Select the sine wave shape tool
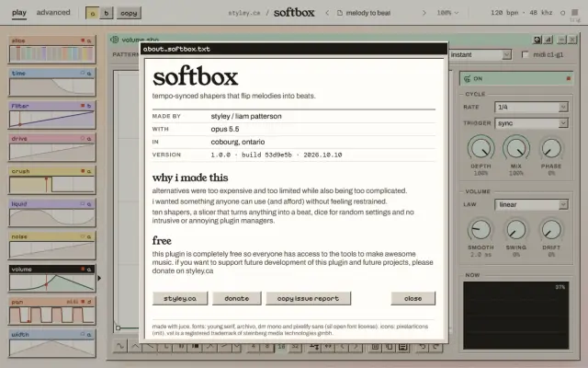Viewport: 588px width, 368px height. [x=120, y=346]
